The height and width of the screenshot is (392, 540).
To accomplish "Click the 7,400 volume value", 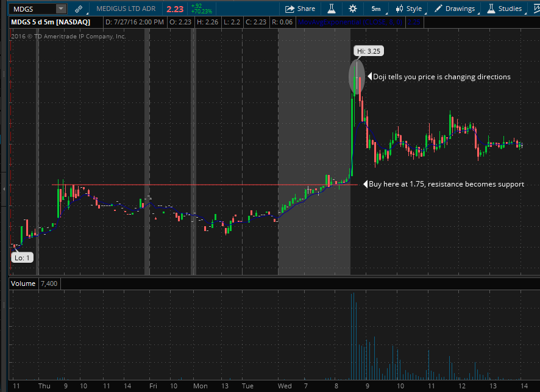I will pyautogui.click(x=49, y=283).
